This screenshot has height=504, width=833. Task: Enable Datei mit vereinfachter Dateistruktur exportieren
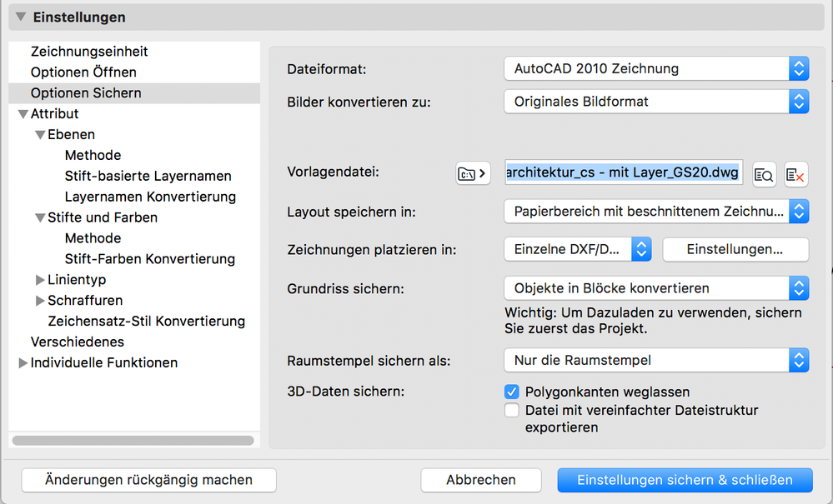click(x=512, y=411)
